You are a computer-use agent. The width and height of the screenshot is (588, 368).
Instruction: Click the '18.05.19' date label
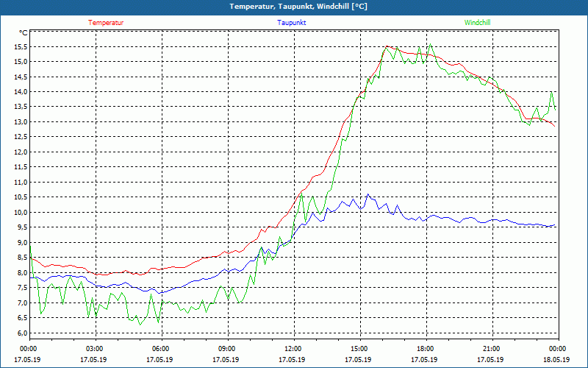(x=556, y=360)
